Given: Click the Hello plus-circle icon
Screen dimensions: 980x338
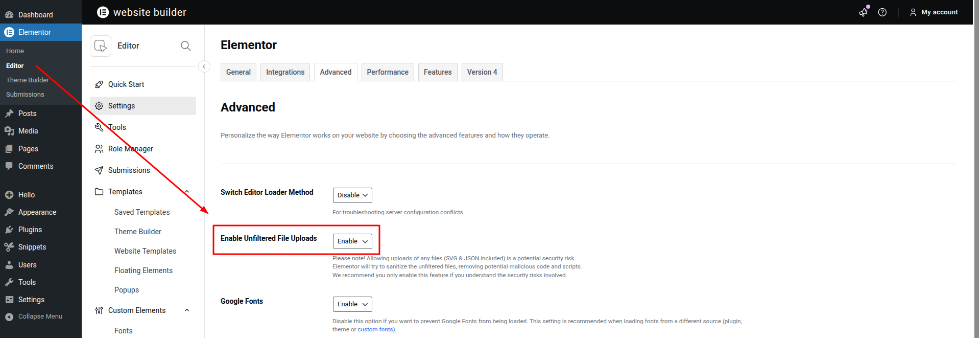Looking at the screenshot, I should [x=9, y=195].
